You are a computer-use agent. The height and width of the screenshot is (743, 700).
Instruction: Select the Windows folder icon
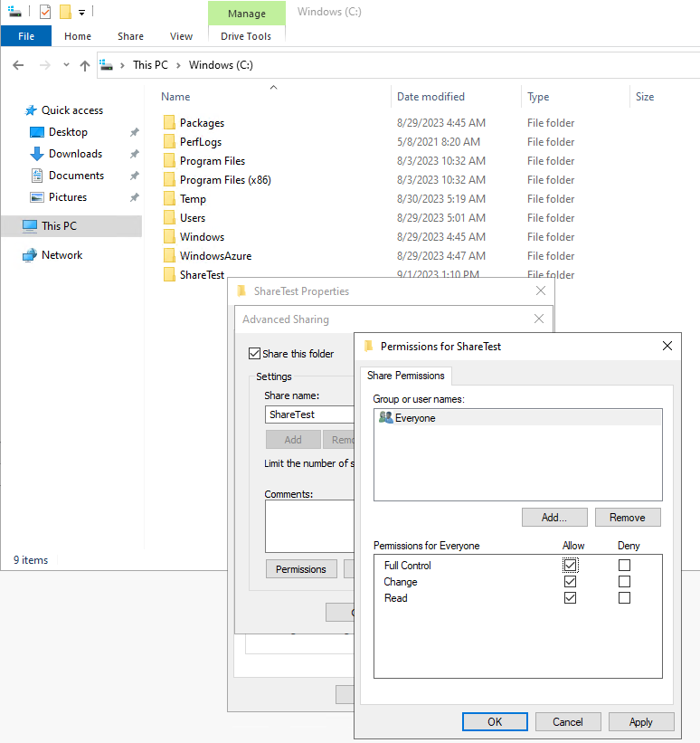coord(169,236)
